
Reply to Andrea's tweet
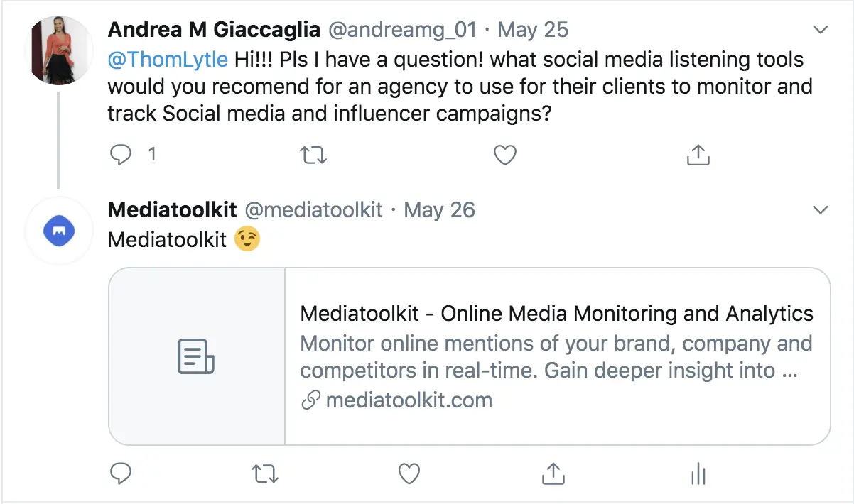pyautogui.click(x=122, y=154)
